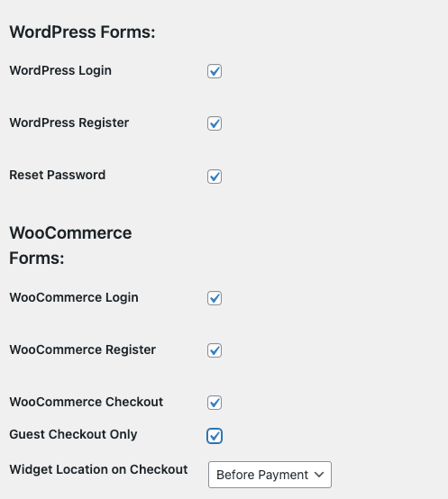Open the Before Payment dropdown
Screen dimensions: 448x499
click(270, 475)
